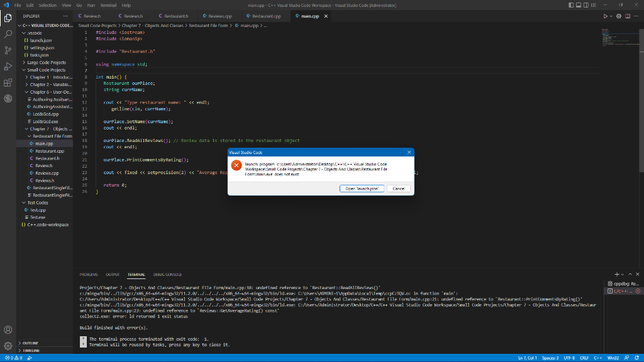Close the main.cpp editor tab

click(326, 16)
